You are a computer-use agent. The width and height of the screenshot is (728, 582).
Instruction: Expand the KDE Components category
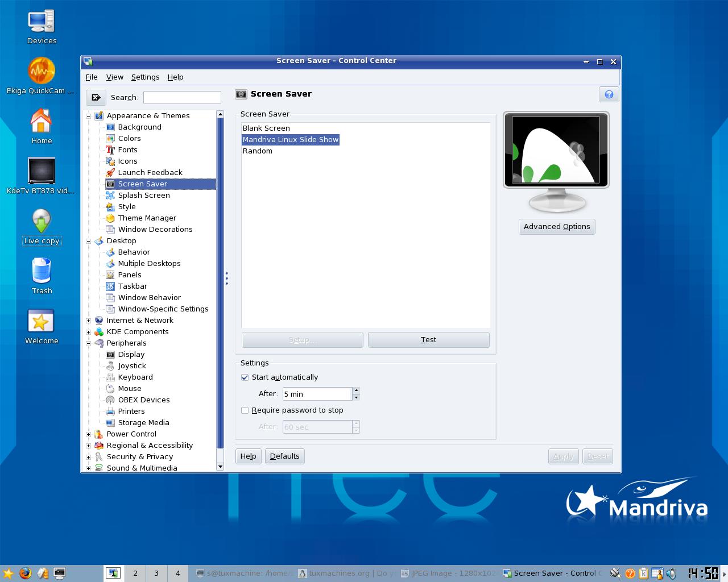pyautogui.click(x=88, y=332)
